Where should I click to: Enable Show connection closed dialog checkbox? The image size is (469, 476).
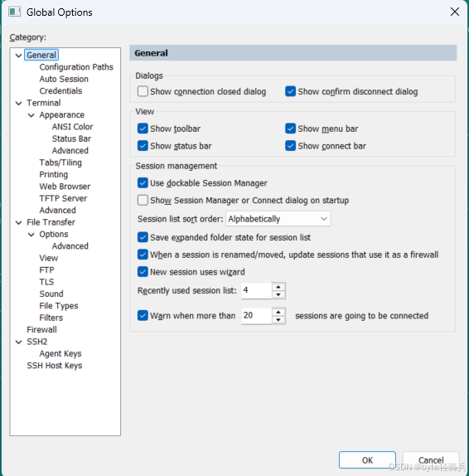(x=143, y=91)
